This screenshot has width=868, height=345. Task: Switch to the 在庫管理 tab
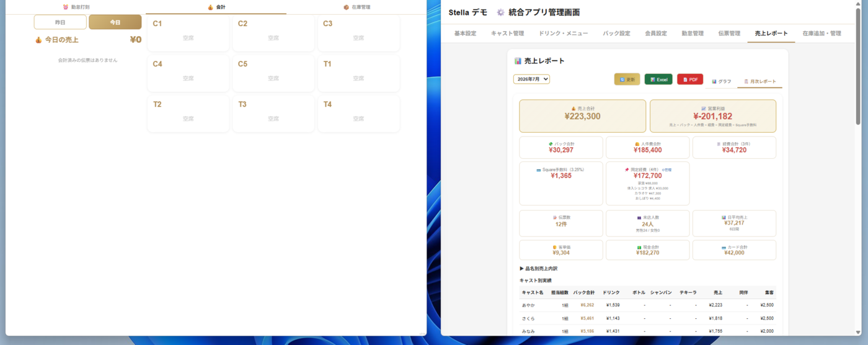pyautogui.click(x=356, y=7)
